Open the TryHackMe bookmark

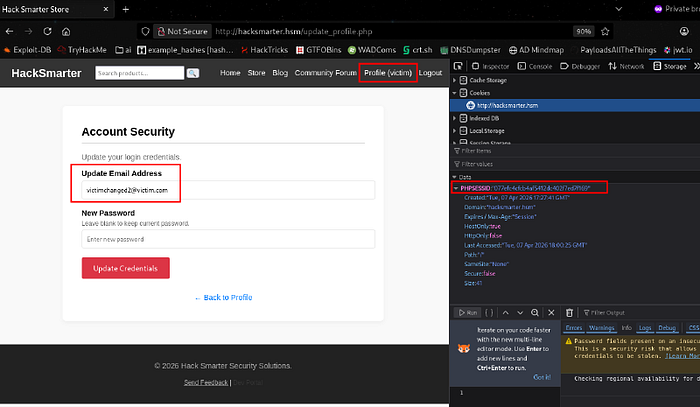(82, 50)
